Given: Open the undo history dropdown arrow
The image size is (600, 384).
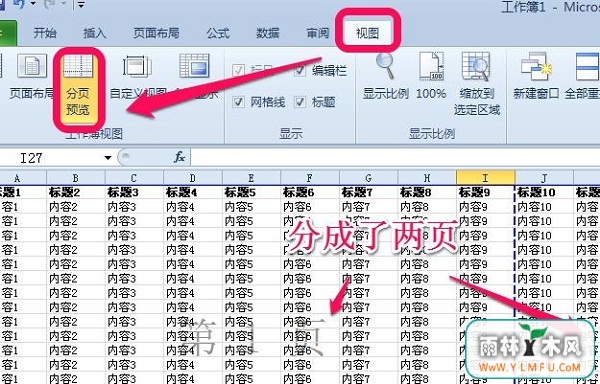Looking at the screenshot, I should pyautogui.click(x=33, y=4).
